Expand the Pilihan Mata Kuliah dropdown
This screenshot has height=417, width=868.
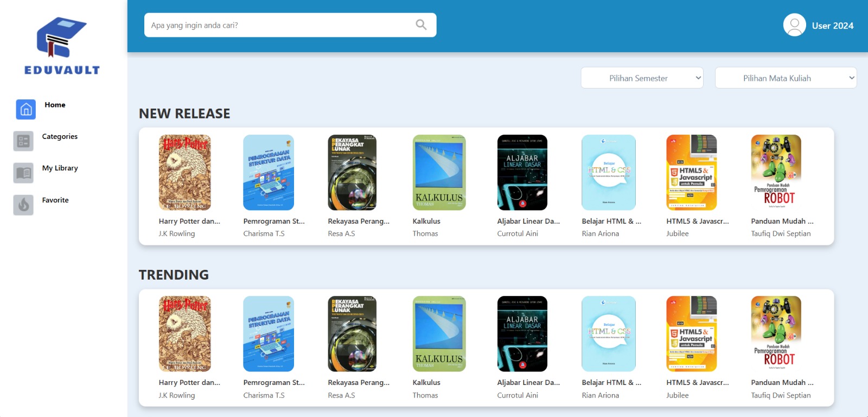(x=785, y=78)
